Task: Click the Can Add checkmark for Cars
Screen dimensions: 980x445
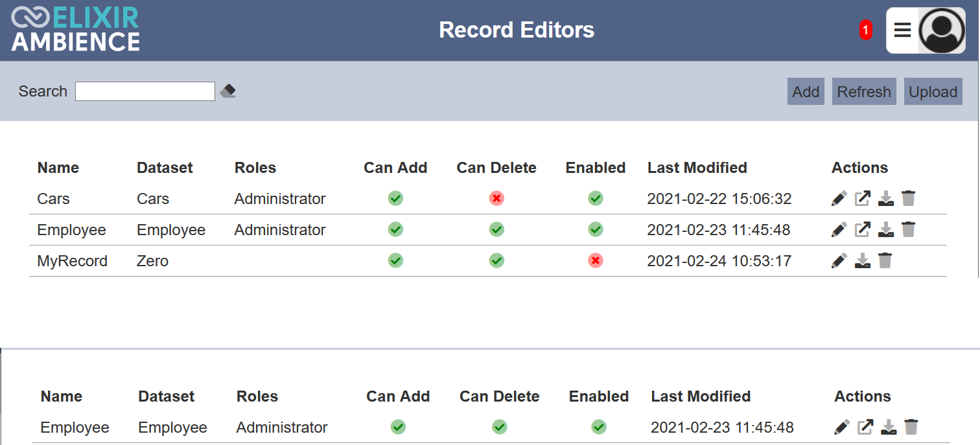Action: (x=395, y=198)
